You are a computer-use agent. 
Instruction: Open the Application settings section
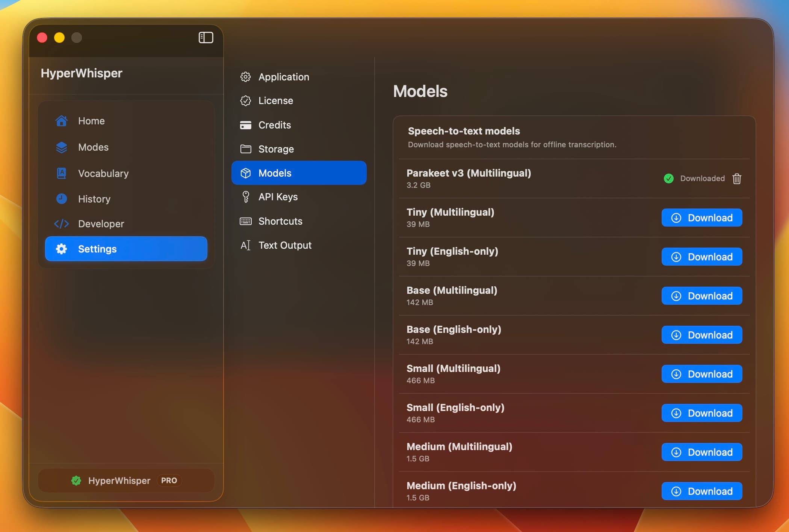284,77
